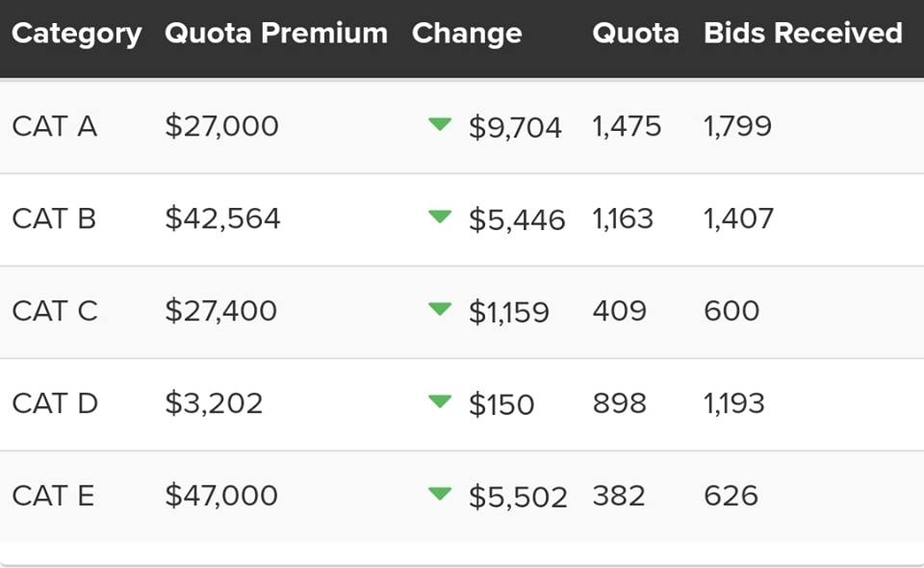Screen dimensions: 924x568
Task: Click the CAT B category label
Action: [54, 219]
